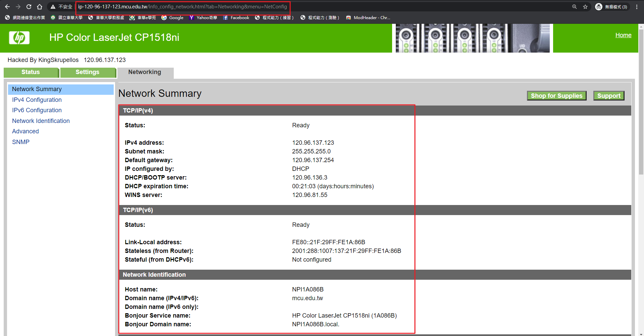Open IPv6 Configuration page
The image size is (644, 336).
click(x=37, y=110)
